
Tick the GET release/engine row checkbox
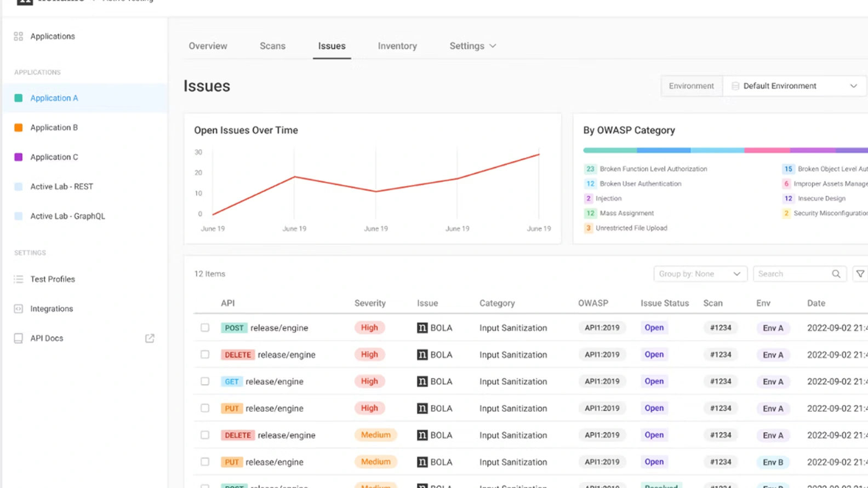click(x=205, y=381)
